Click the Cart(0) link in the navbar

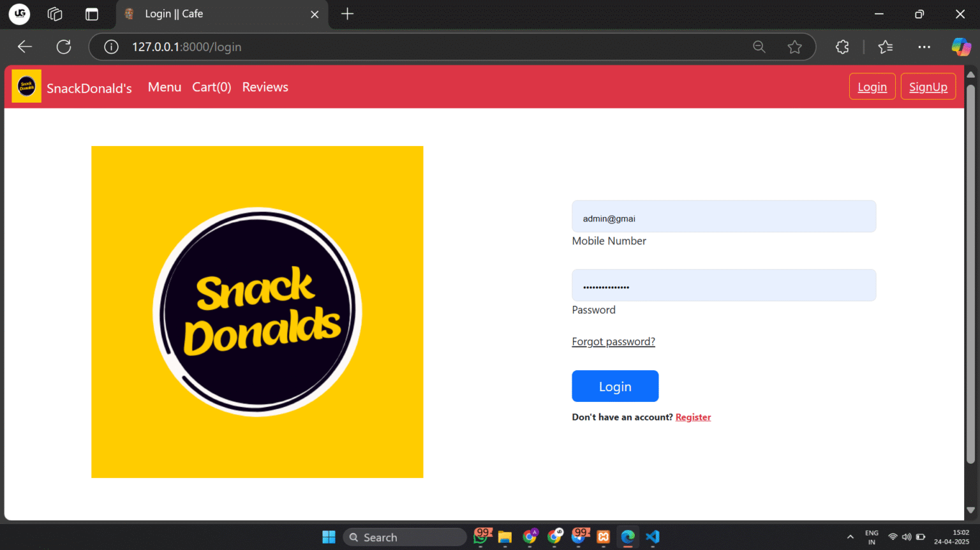(211, 87)
